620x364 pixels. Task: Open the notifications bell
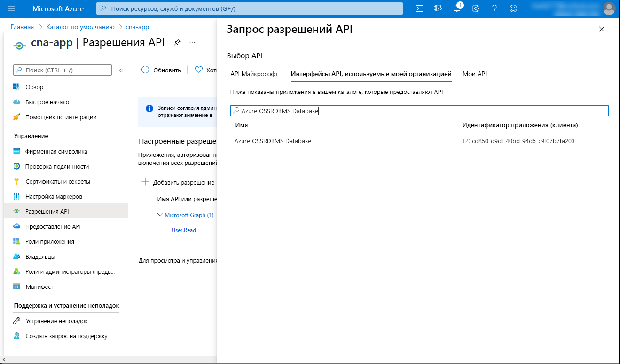[457, 8]
